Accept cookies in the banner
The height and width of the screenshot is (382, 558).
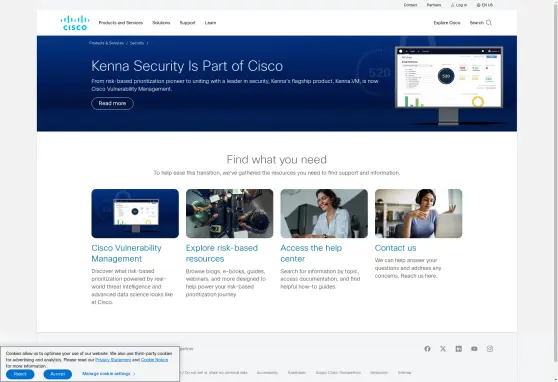pyautogui.click(x=58, y=374)
